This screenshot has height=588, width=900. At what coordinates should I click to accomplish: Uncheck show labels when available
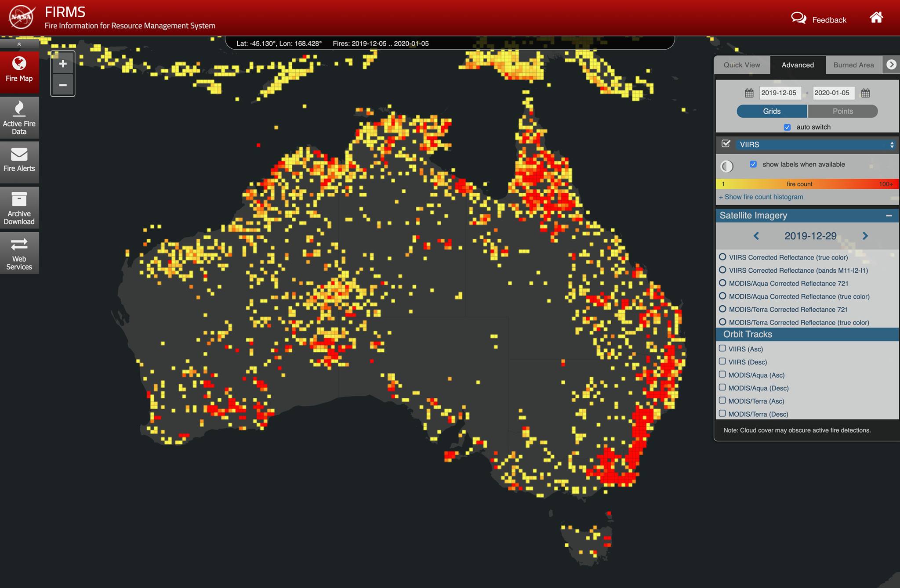coord(753,164)
